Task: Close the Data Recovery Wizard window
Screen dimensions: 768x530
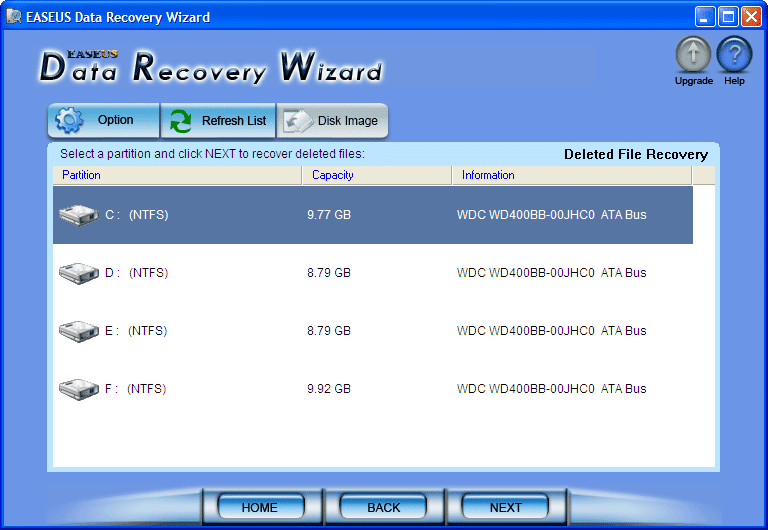Action: (751, 17)
